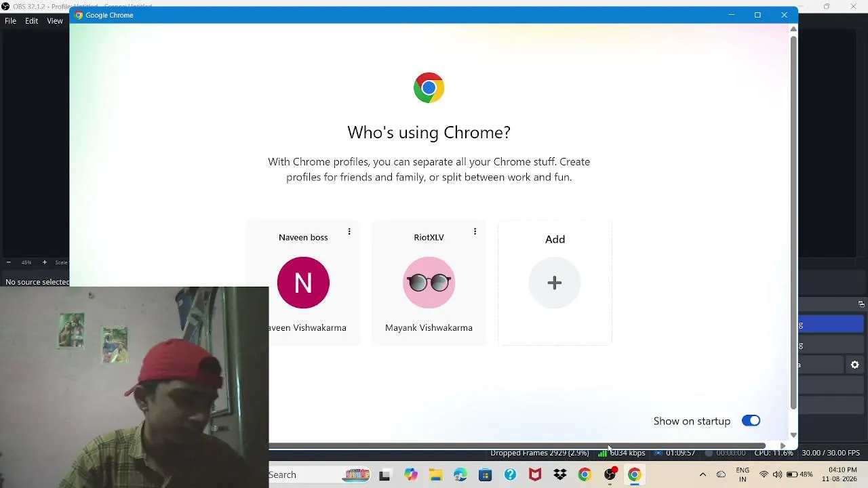Click the 30.00 / 30.00 FPS status

click(831, 453)
